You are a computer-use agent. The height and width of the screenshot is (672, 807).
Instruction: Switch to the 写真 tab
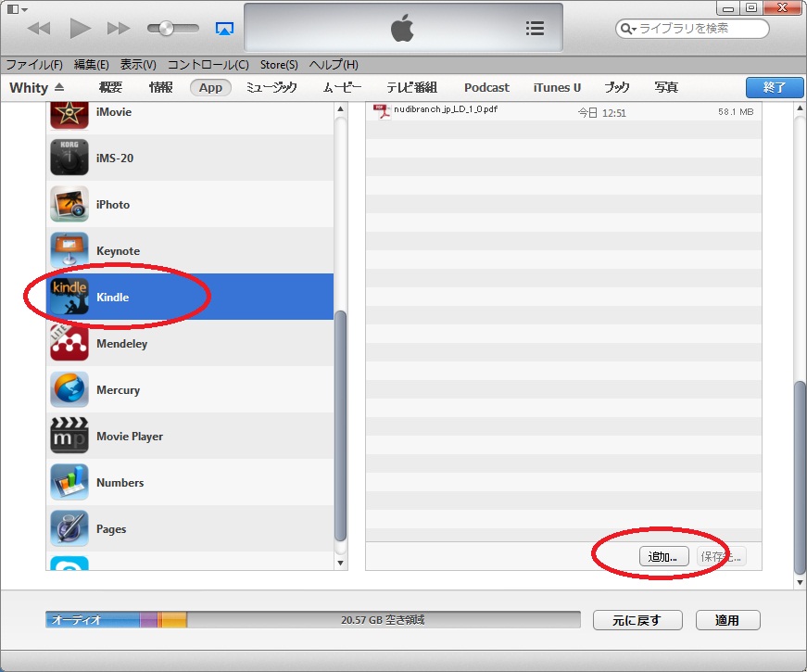click(x=666, y=87)
